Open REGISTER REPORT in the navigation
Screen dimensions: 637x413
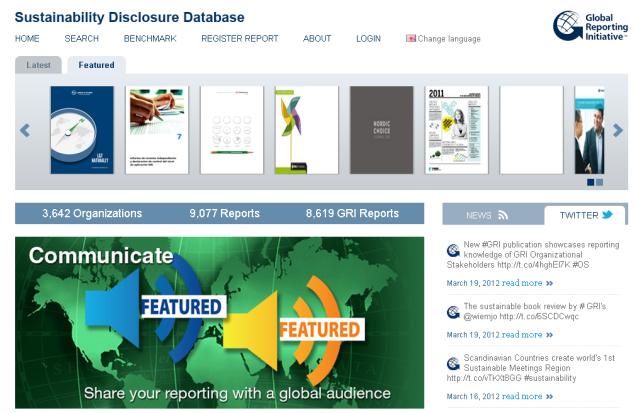240,39
